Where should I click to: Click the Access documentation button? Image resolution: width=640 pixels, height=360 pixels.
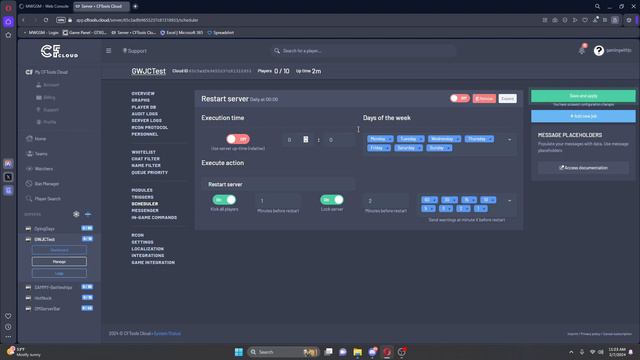[583, 168]
